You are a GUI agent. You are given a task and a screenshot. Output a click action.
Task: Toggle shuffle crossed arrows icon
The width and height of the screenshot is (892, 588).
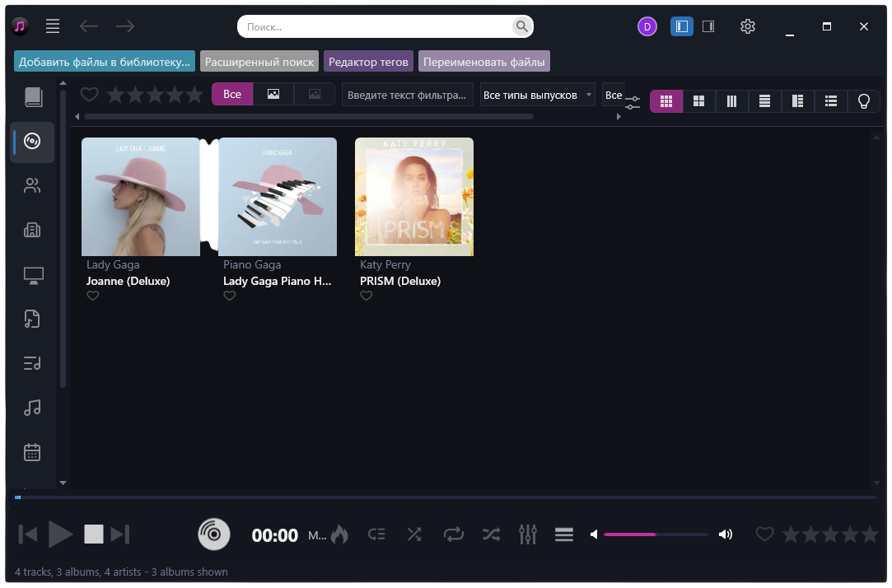point(414,534)
